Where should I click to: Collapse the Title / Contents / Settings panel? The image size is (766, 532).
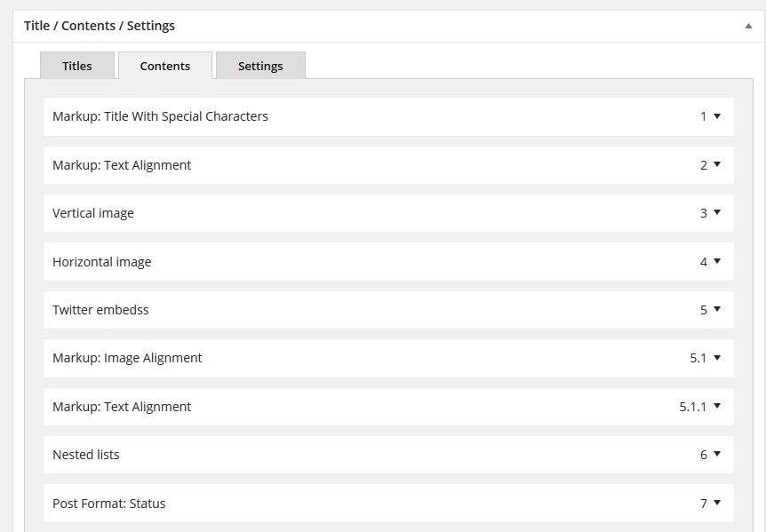pyautogui.click(x=748, y=27)
